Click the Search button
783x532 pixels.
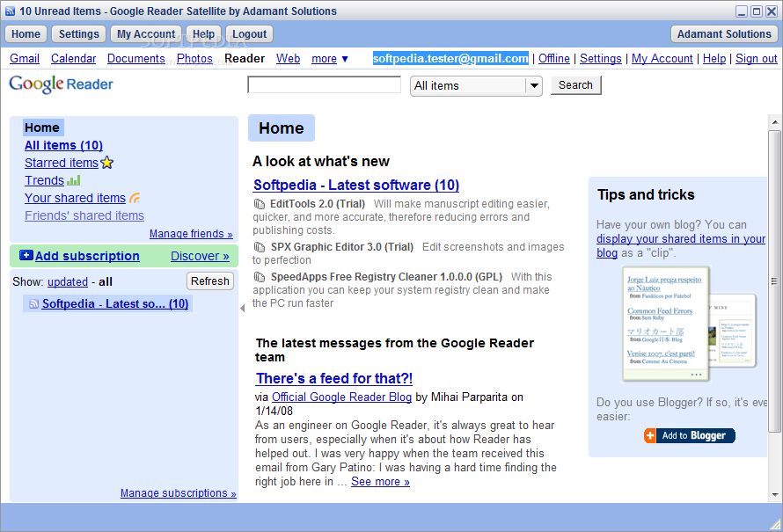point(575,84)
